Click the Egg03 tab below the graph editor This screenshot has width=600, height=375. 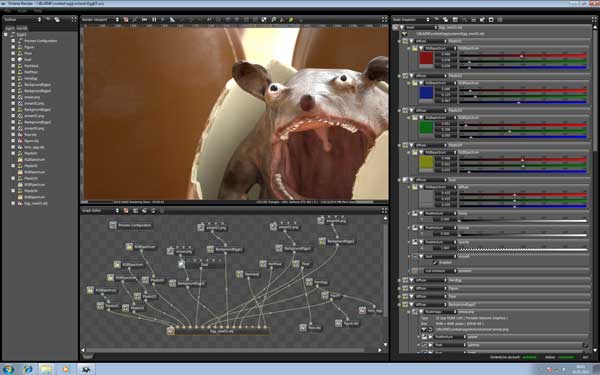click(x=88, y=356)
